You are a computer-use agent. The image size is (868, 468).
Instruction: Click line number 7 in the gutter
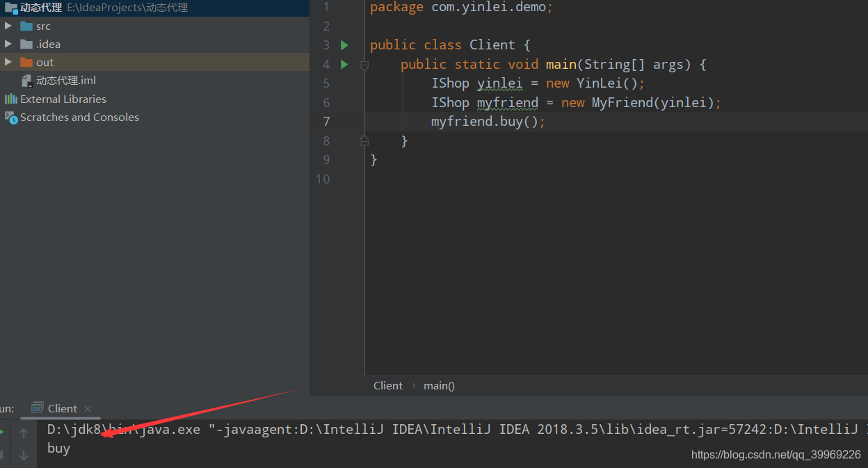point(325,121)
